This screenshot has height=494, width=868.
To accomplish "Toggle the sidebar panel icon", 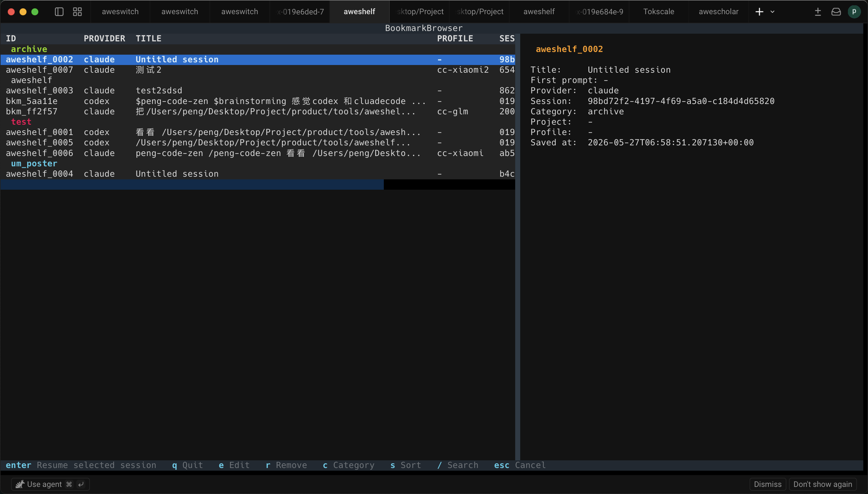I will (59, 12).
